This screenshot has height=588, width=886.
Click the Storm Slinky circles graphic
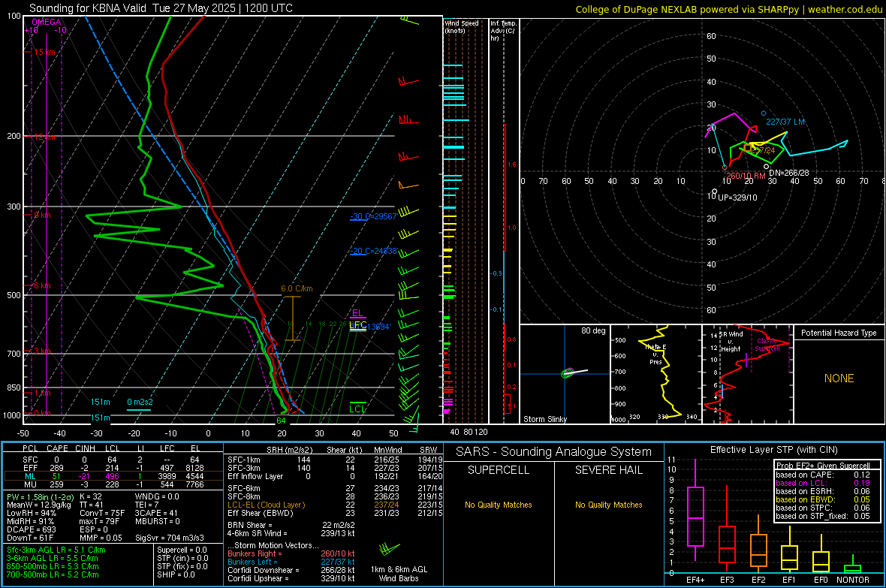(x=568, y=372)
